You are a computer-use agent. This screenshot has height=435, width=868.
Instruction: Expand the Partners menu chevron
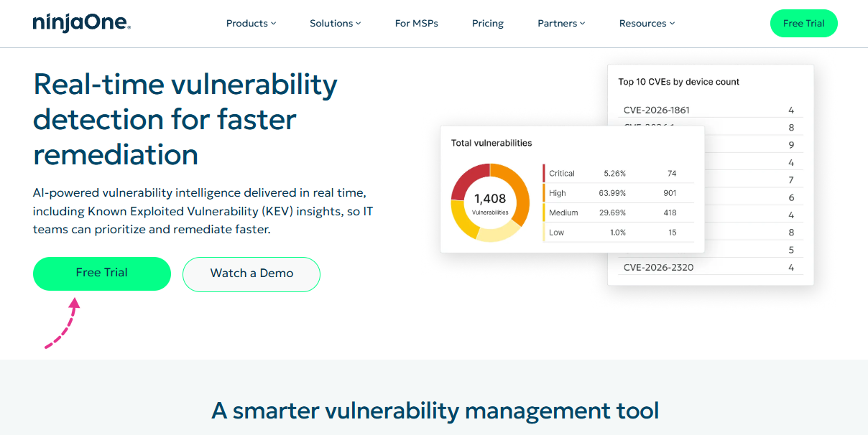(582, 24)
